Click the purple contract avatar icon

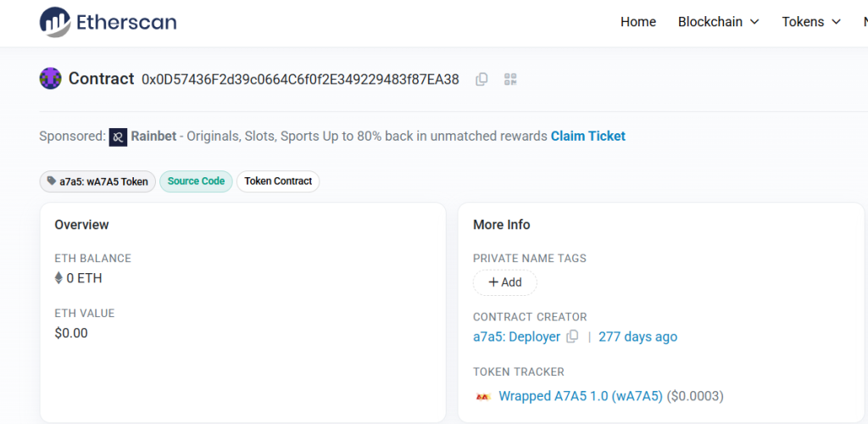[x=51, y=79]
